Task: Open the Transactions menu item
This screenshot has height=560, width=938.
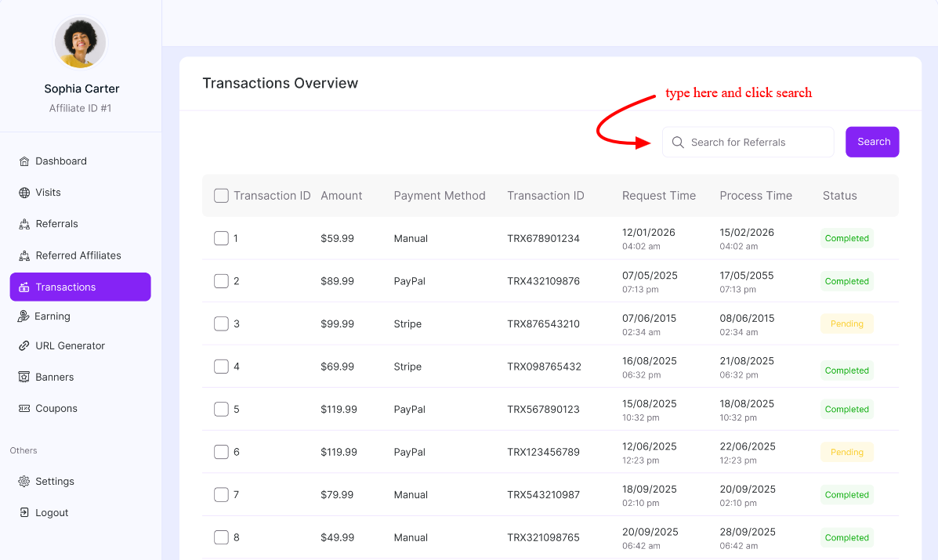Action: pyautogui.click(x=80, y=287)
